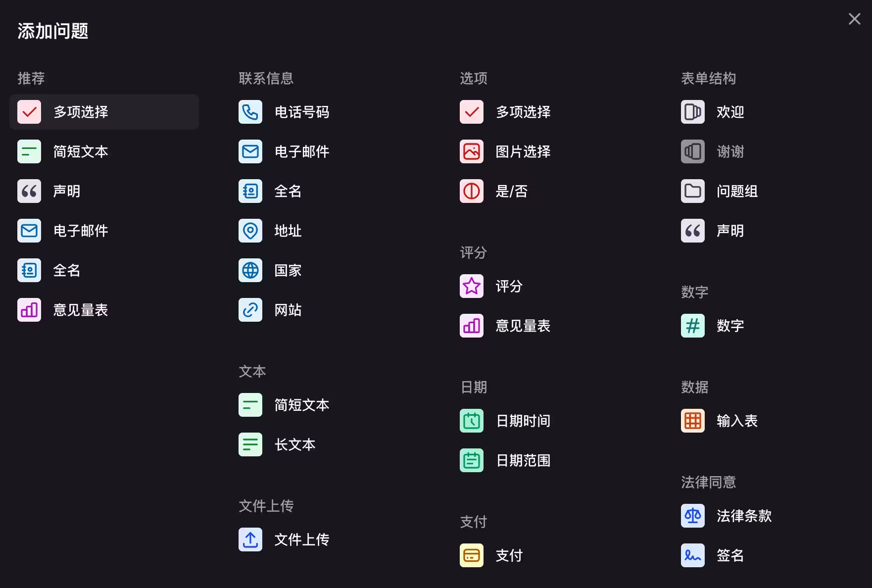Choose the 声明 quote icon in 推荐

(x=29, y=191)
